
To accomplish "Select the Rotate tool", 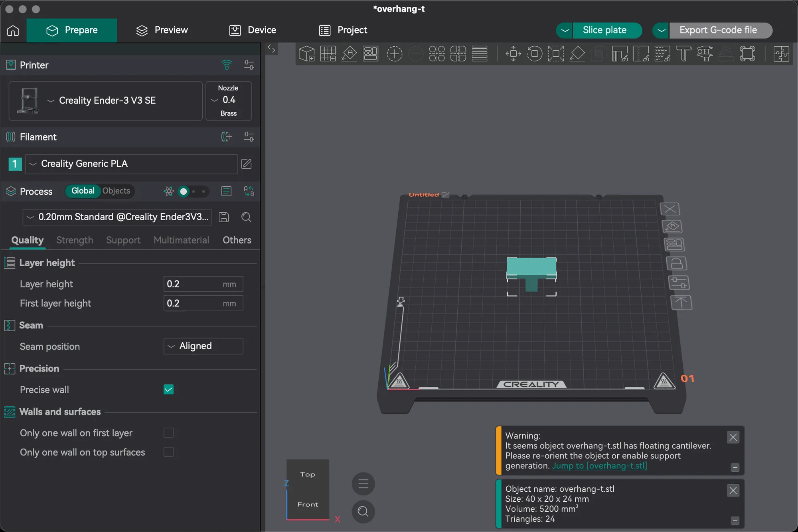I will [x=534, y=53].
